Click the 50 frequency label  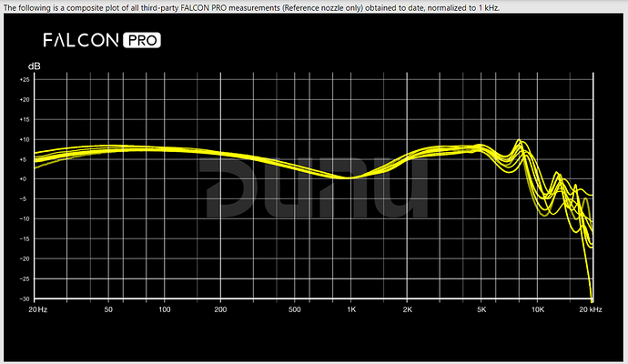click(x=108, y=309)
